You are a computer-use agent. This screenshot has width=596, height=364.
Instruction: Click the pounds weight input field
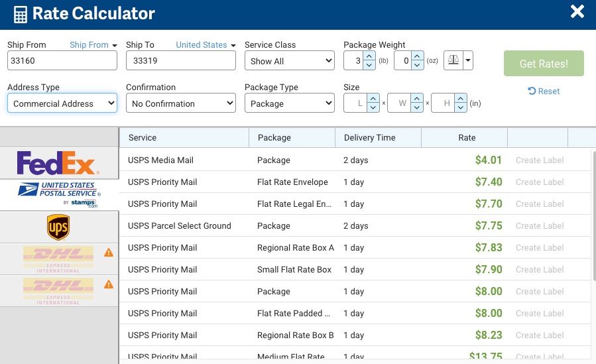353,61
